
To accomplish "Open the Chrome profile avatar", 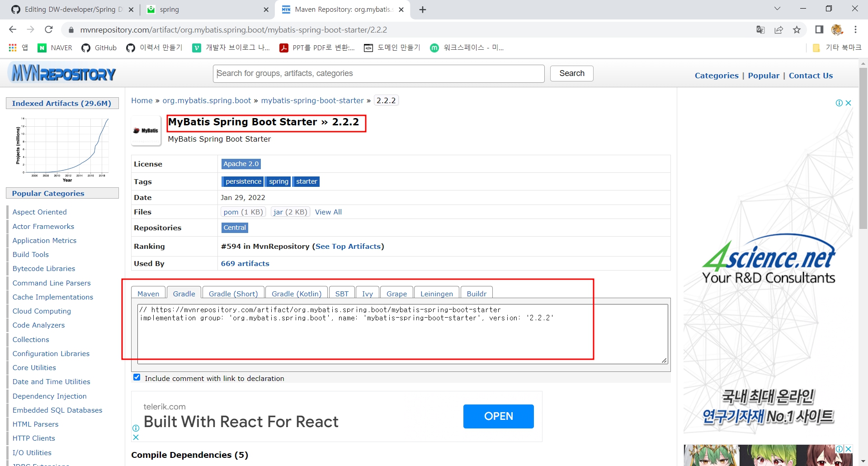I will coord(837,30).
